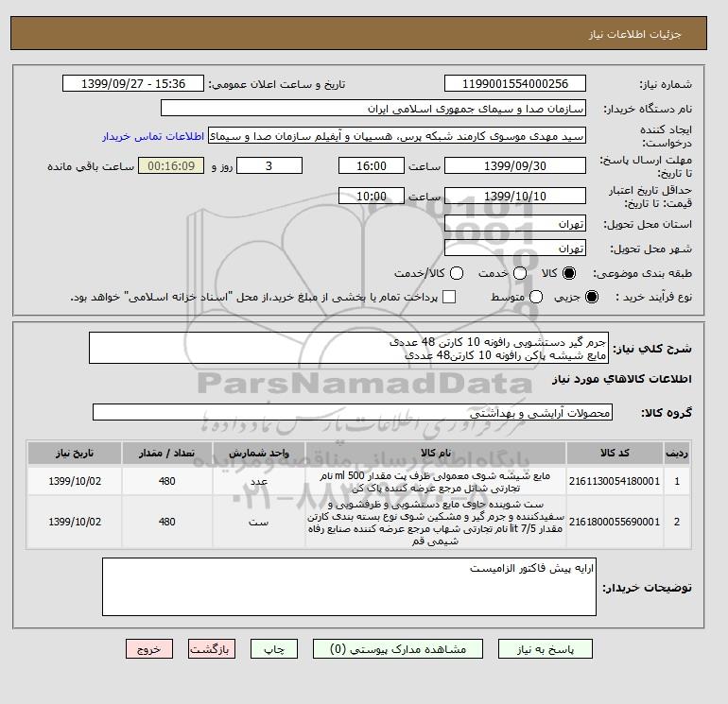Open the اطلاعات تماس خریدار link
Viewport: 728px width, 704px height.
[153, 136]
